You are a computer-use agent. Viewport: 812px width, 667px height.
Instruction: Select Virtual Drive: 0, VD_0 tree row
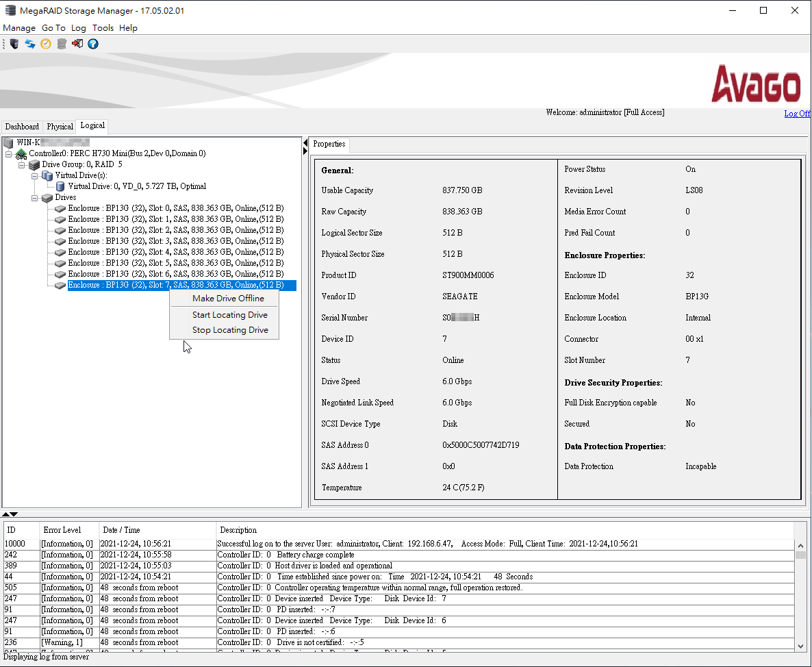tap(137, 186)
